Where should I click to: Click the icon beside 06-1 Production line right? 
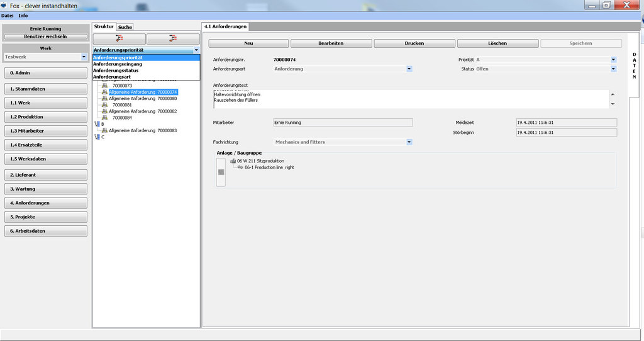(x=240, y=167)
